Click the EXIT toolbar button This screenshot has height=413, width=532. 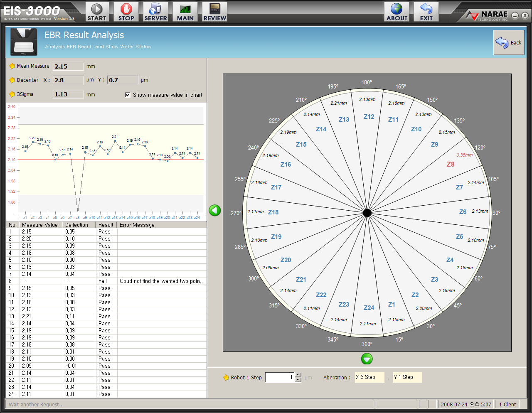click(426, 12)
